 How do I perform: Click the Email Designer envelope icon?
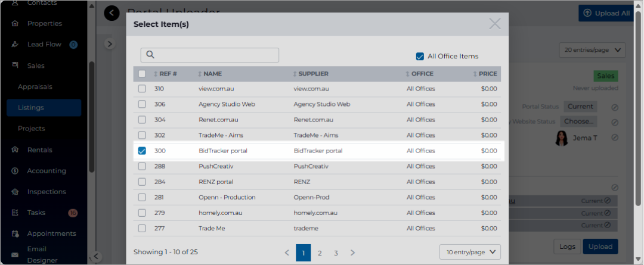pyautogui.click(x=15, y=255)
